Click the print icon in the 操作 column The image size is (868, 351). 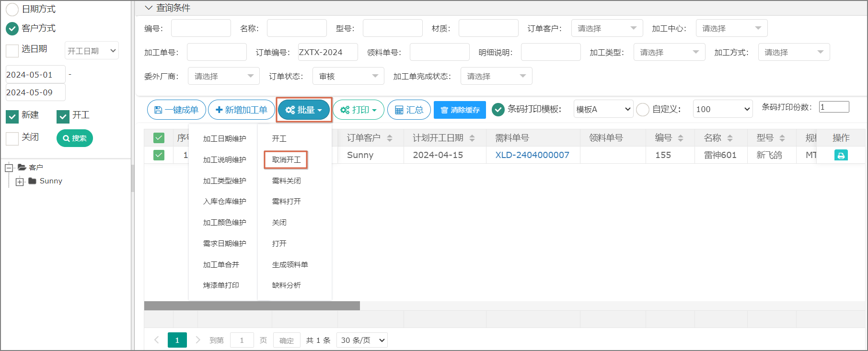click(x=841, y=155)
